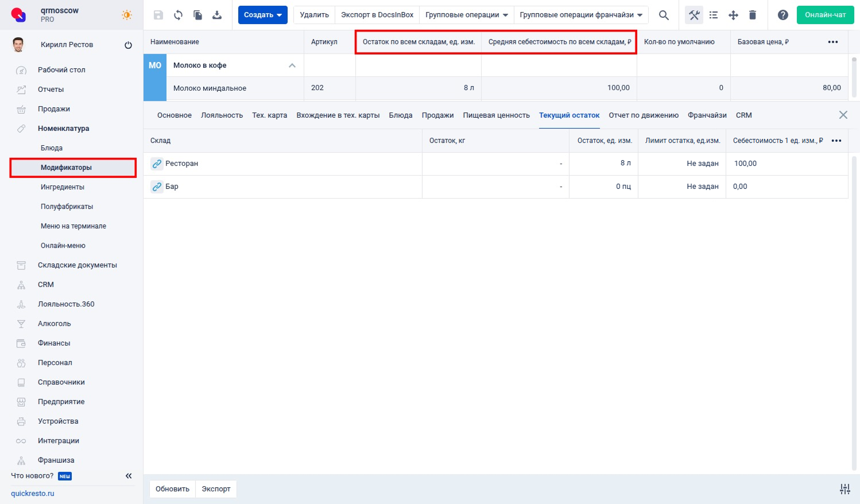860x504 pixels.
Task: Close the detail panel with X
Action: coord(843,115)
